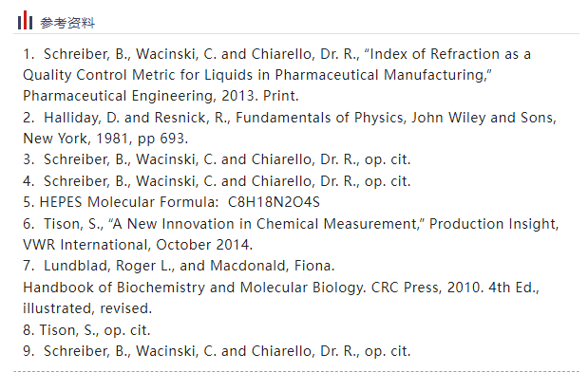Screen dimensions: 588x372
Task: Click reference 9 Schreiber op. cit.
Action: point(217,352)
